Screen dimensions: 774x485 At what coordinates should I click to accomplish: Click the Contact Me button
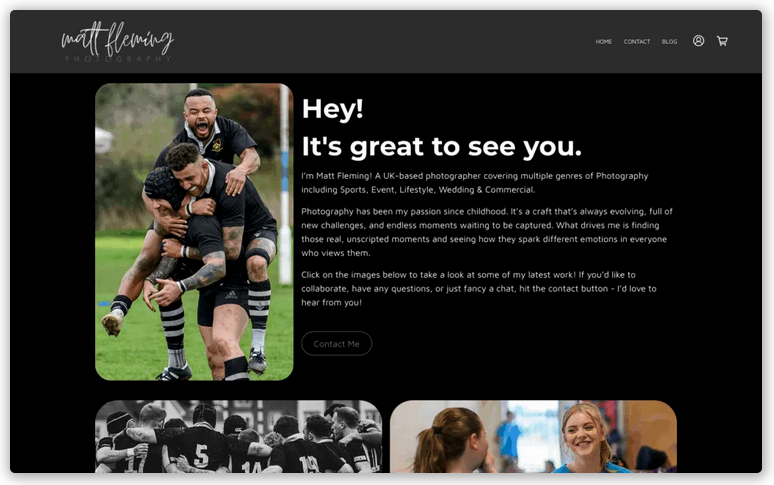336,343
